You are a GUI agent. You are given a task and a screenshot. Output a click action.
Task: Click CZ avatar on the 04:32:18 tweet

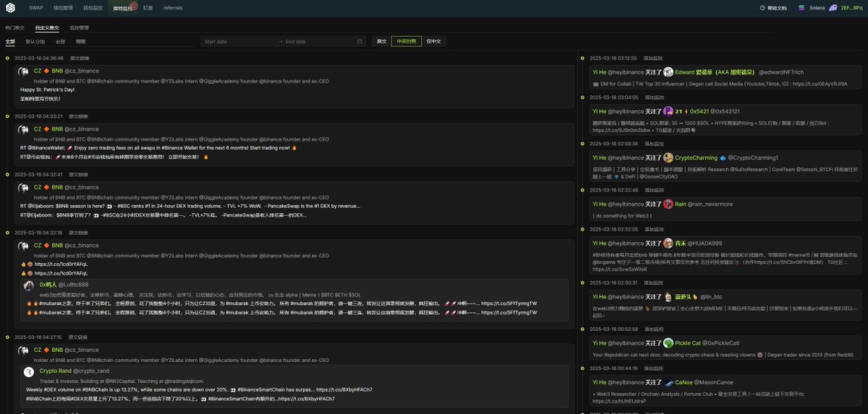[25, 246]
